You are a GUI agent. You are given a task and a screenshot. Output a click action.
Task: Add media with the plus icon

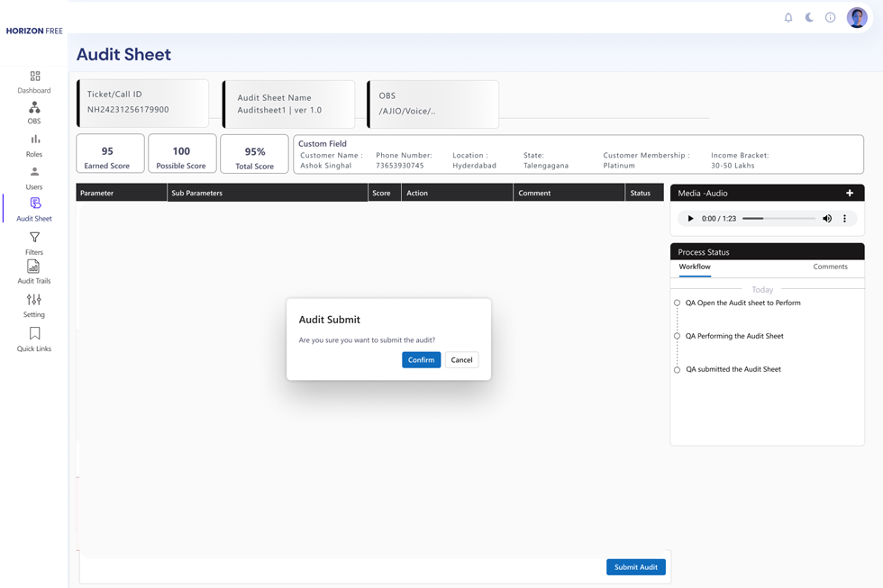[850, 193]
